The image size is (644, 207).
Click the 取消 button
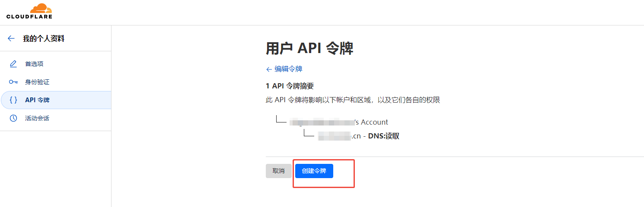(279, 171)
